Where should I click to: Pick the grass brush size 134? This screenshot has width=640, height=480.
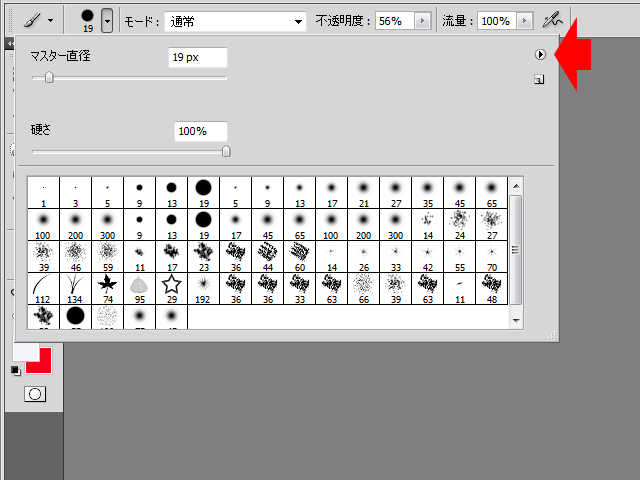[75, 288]
